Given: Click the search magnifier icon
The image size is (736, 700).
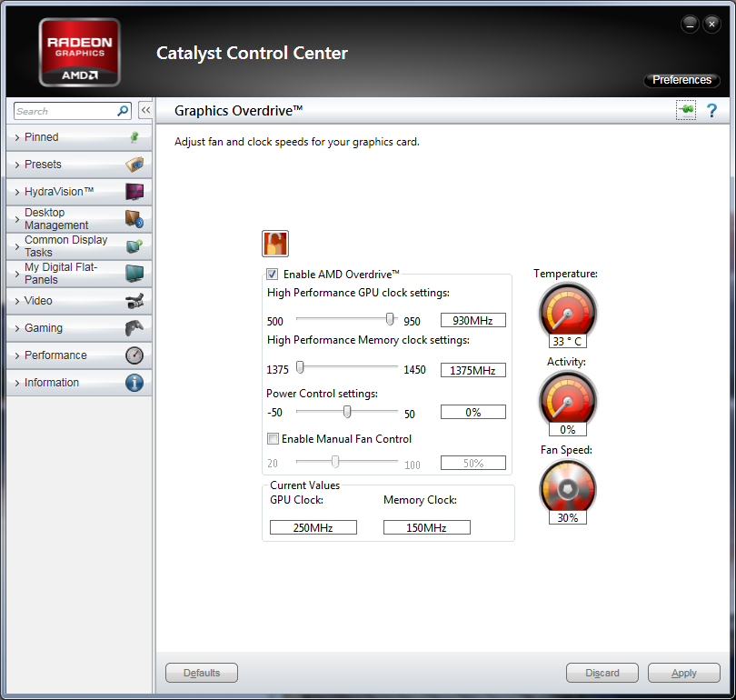Looking at the screenshot, I should (123, 111).
